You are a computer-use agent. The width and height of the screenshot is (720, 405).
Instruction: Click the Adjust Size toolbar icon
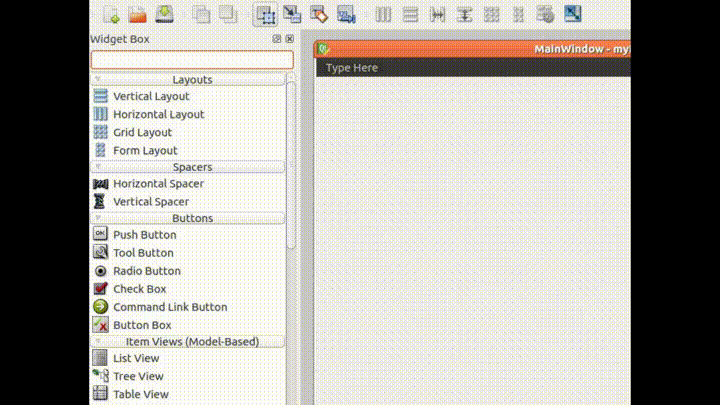click(573, 14)
